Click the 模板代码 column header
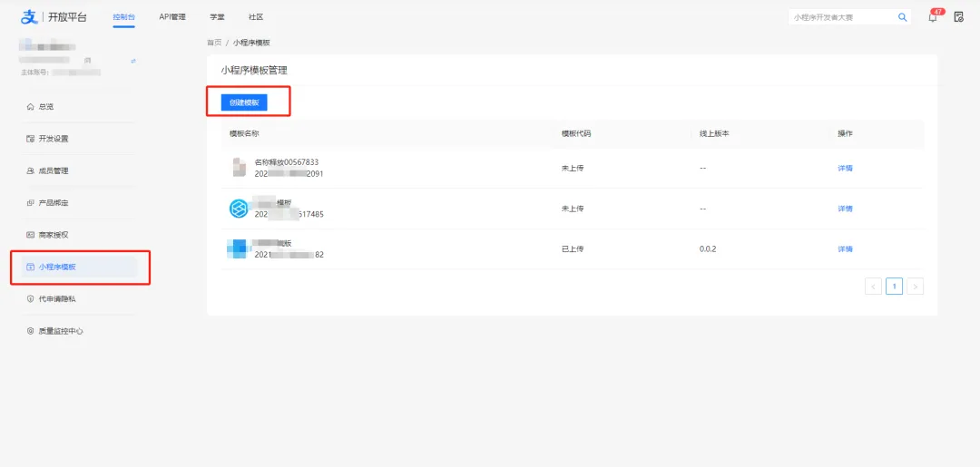The width and height of the screenshot is (980, 467). tap(576, 133)
